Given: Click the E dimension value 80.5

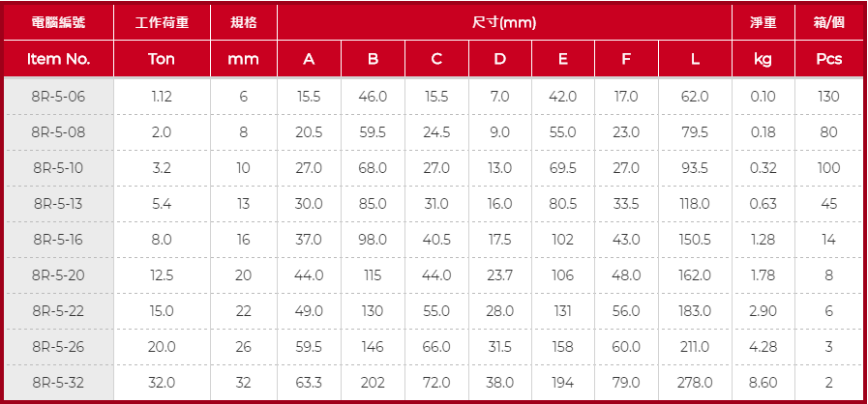Looking at the screenshot, I should tap(562, 204).
